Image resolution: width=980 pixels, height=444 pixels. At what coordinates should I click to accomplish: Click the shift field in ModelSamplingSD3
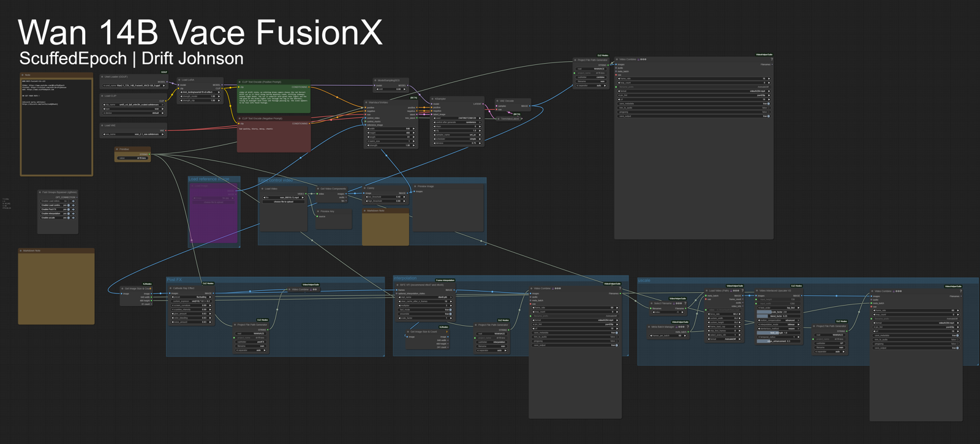tap(391, 89)
